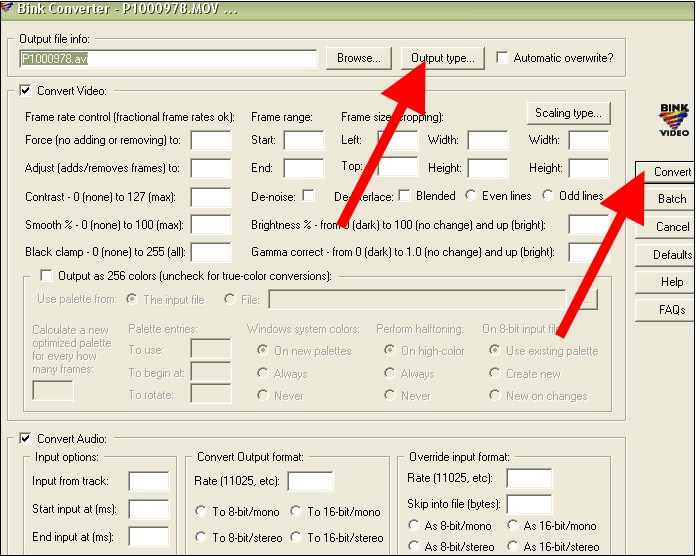The image size is (696, 556).
Task: Click the Browse... button
Action: (x=359, y=58)
